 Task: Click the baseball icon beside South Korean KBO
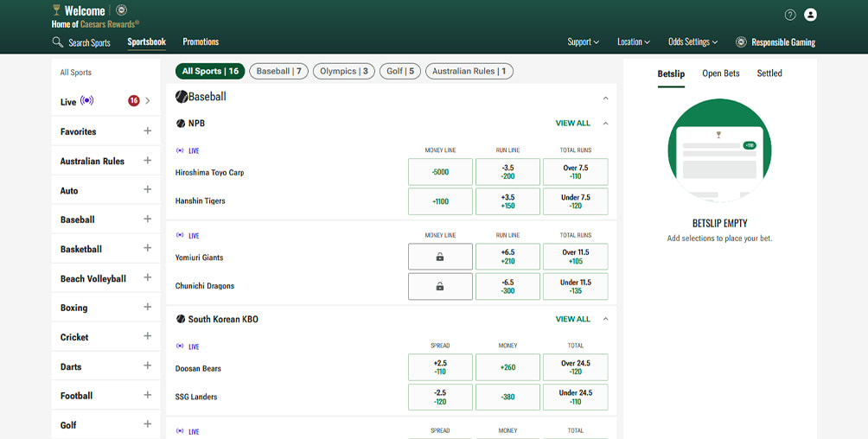click(181, 320)
